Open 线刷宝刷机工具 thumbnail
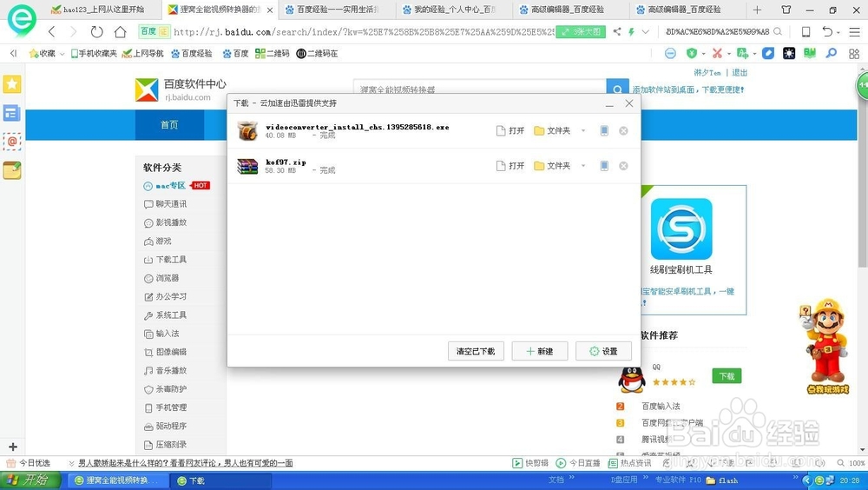Image resolution: width=868 pixels, height=490 pixels. point(681,228)
